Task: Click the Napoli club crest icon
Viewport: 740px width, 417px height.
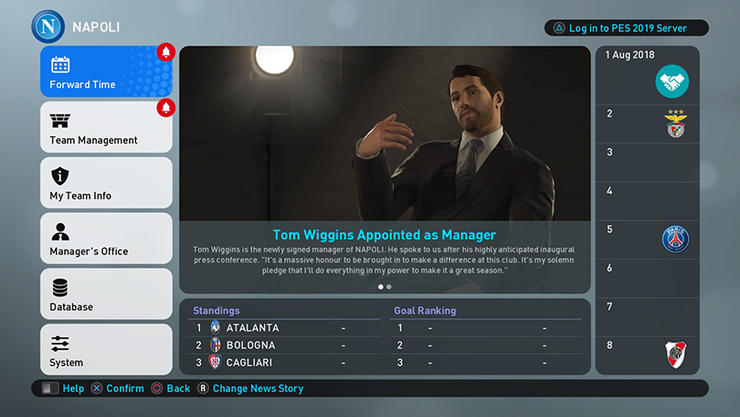Action: [x=48, y=26]
